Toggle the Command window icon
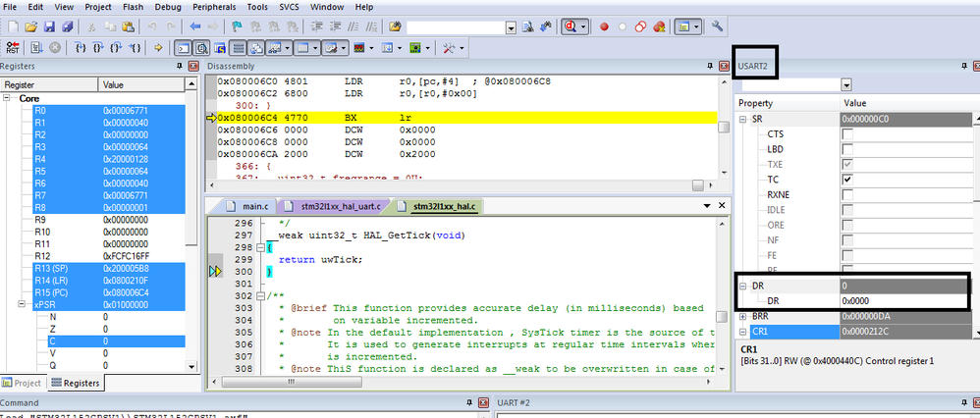 183,47
